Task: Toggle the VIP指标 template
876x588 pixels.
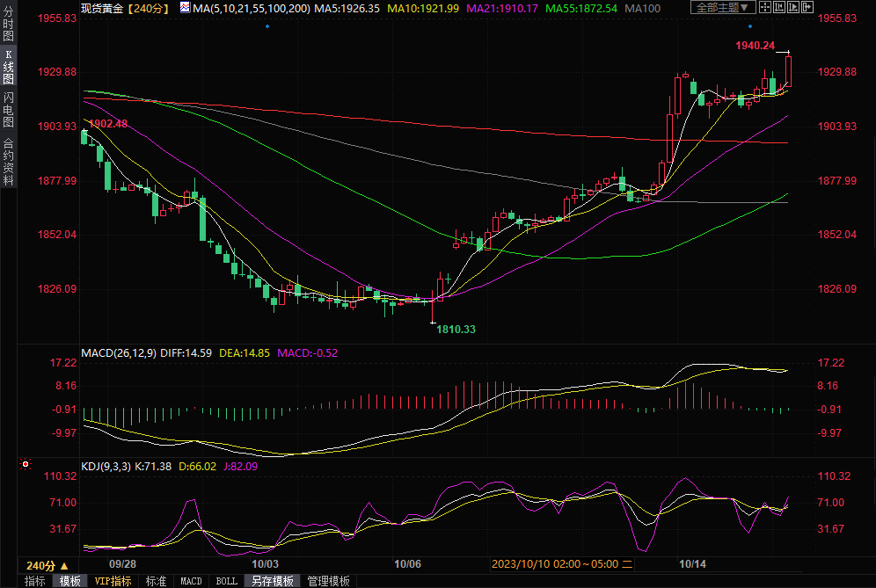Action: [113, 581]
